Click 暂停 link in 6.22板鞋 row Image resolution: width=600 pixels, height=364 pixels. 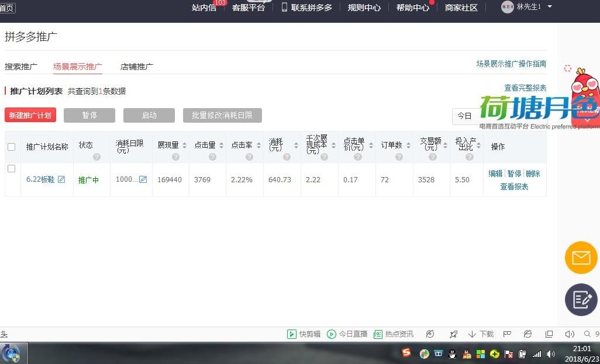(514, 174)
